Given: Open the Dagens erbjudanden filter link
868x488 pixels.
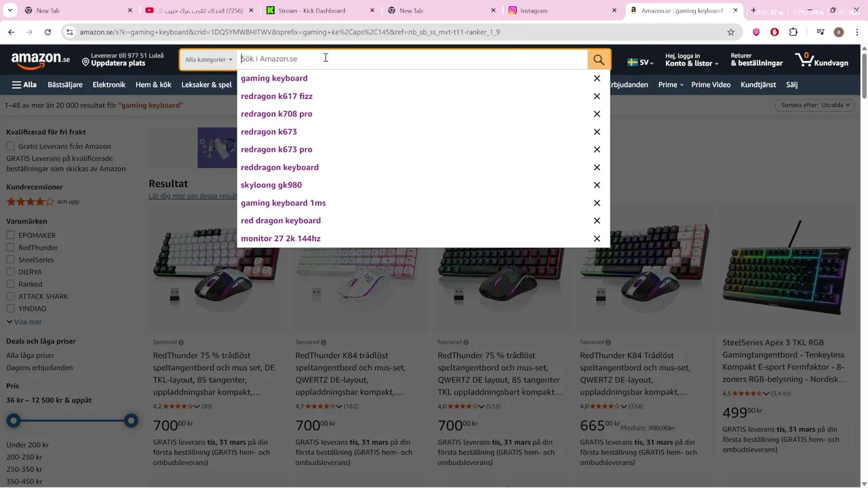Looking at the screenshot, I should 39,367.
